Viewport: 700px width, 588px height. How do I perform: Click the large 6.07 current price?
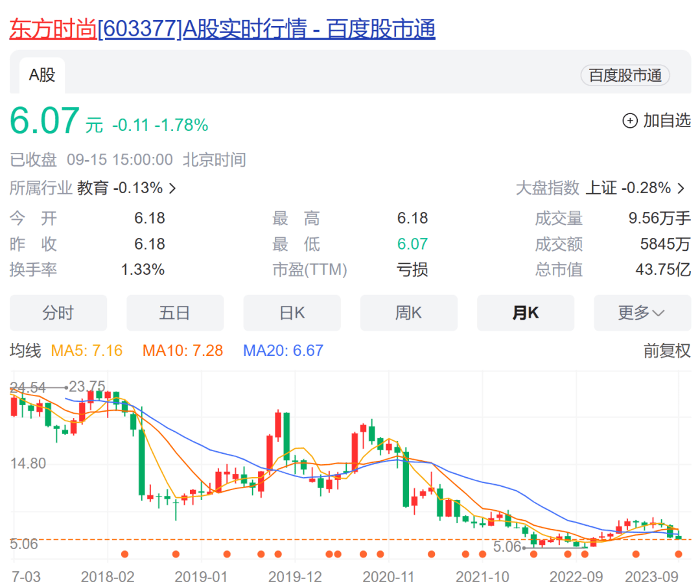pos(45,121)
